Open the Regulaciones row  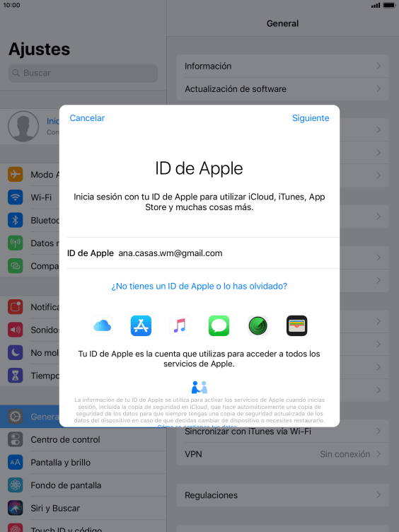tap(283, 495)
